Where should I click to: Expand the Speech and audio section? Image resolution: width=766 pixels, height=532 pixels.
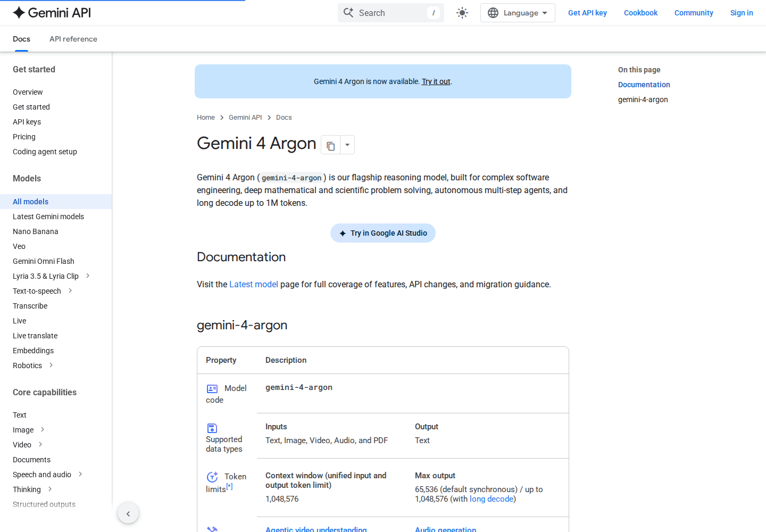coord(80,474)
